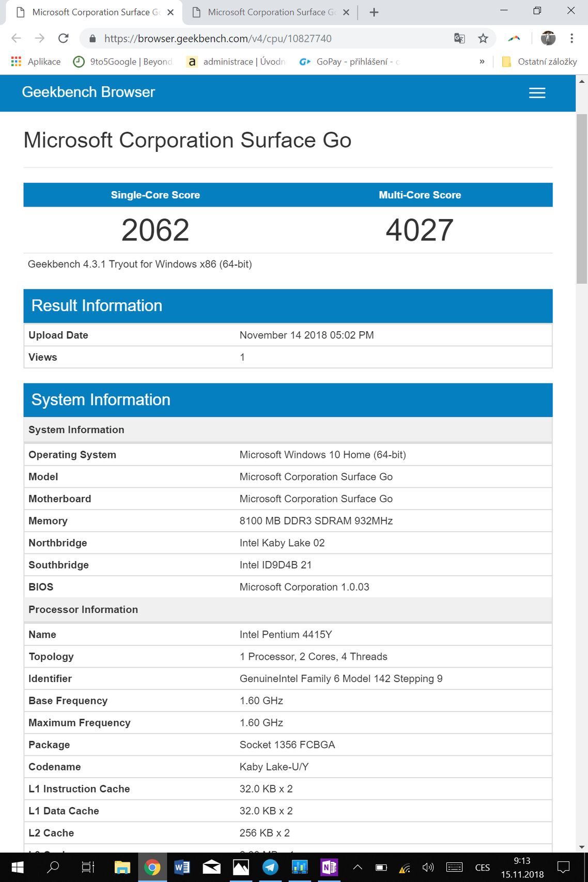The width and height of the screenshot is (588, 882).
Task: Open the bar-chart app icon on the taskbar
Action: [x=300, y=867]
